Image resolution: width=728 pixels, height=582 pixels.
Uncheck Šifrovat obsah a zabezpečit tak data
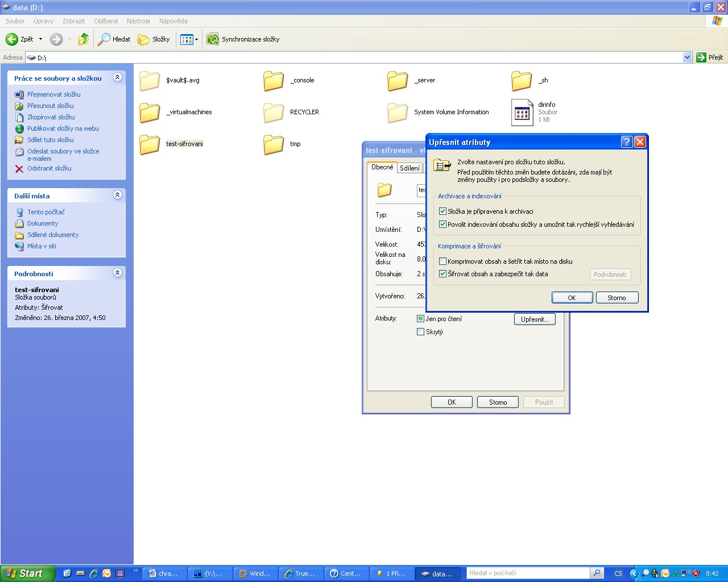click(442, 274)
